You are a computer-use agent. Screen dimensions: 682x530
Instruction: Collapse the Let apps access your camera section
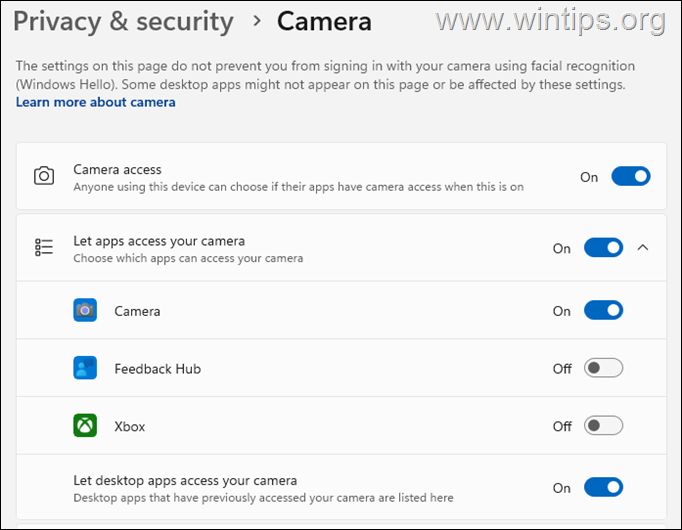(x=643, y=248)
